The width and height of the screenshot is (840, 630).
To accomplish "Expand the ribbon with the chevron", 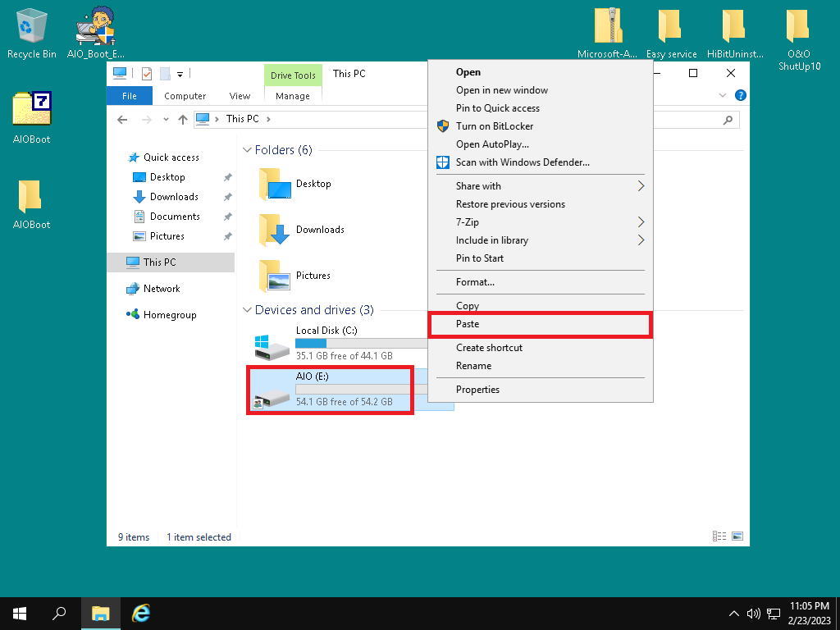I will pos(723,96).
